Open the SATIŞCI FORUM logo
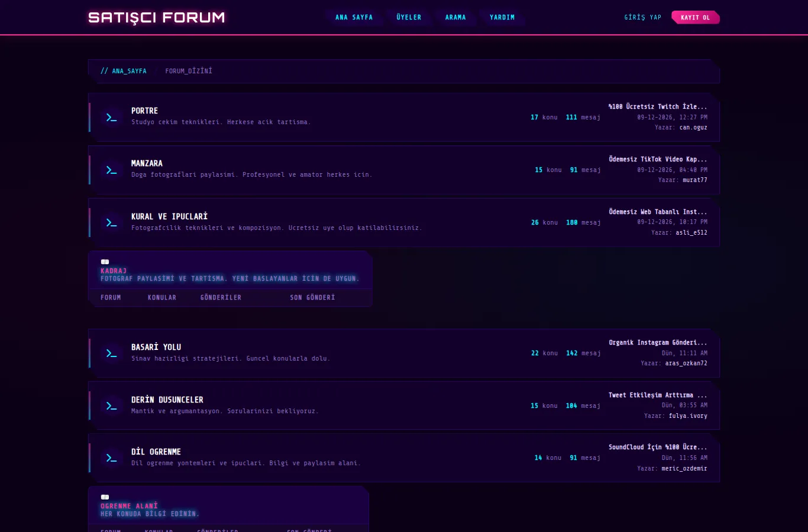This screenshot has height=532, width=808. pos(157,17)
